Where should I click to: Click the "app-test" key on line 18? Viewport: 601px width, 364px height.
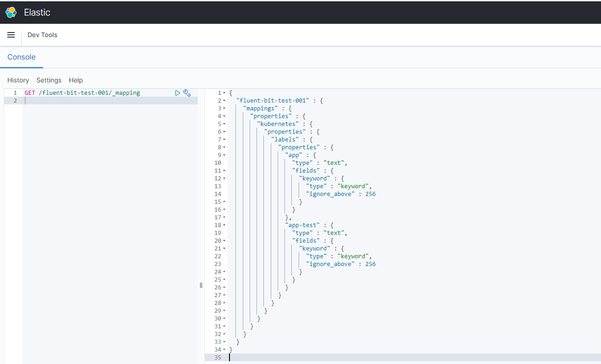tap(304, 225)
